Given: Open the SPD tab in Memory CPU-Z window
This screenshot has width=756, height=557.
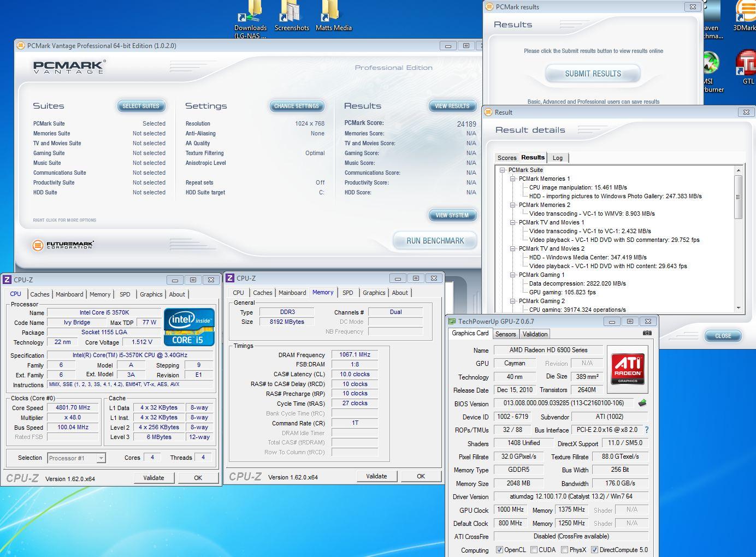Looking at the screenshot, I should point(347,293).
